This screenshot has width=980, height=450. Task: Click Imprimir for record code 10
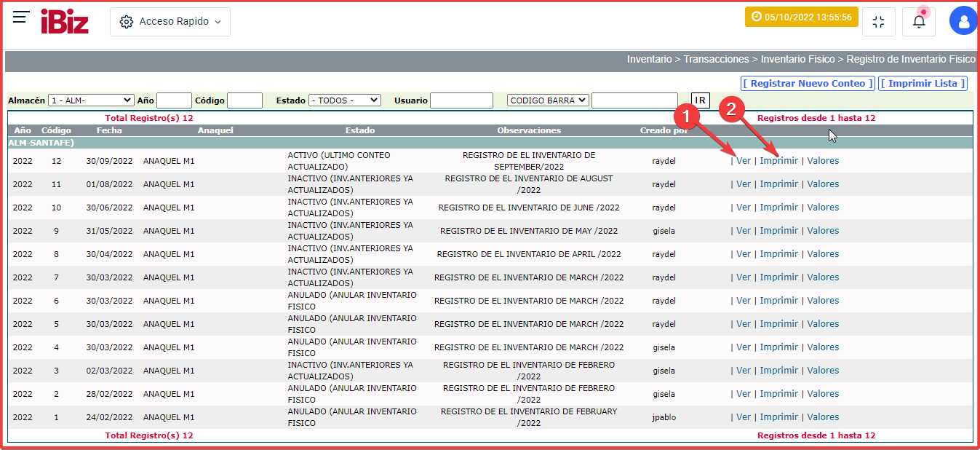pyautogui.click(x=778, y=208)
